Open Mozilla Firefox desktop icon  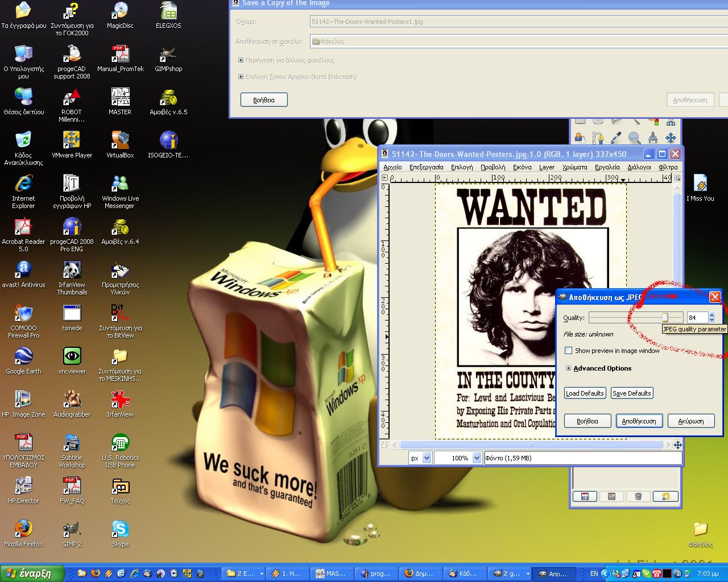[23, 534]
